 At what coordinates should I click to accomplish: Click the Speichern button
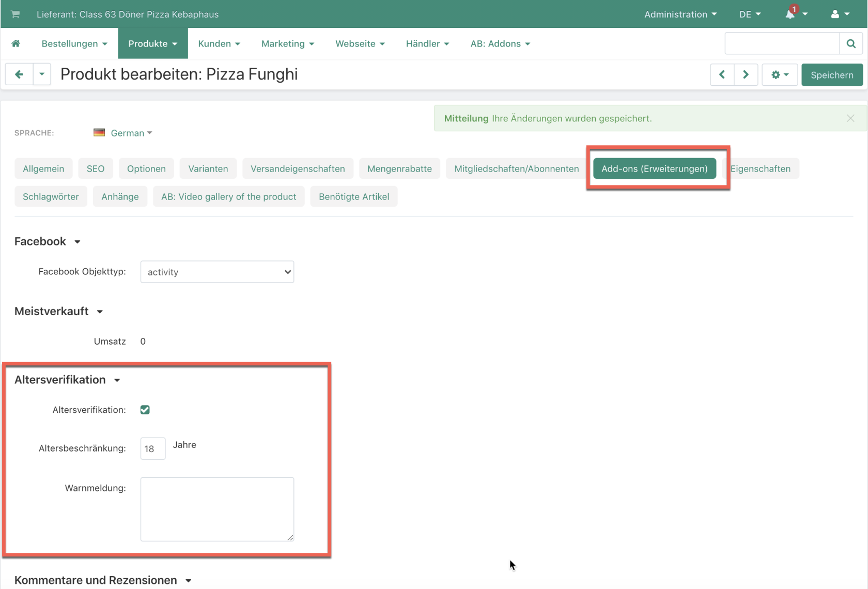coord(832,75)
